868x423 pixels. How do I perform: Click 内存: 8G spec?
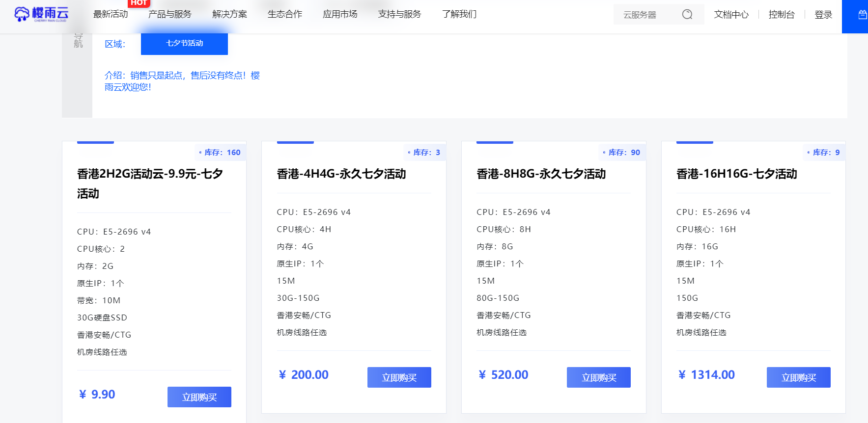pos(495,246)
